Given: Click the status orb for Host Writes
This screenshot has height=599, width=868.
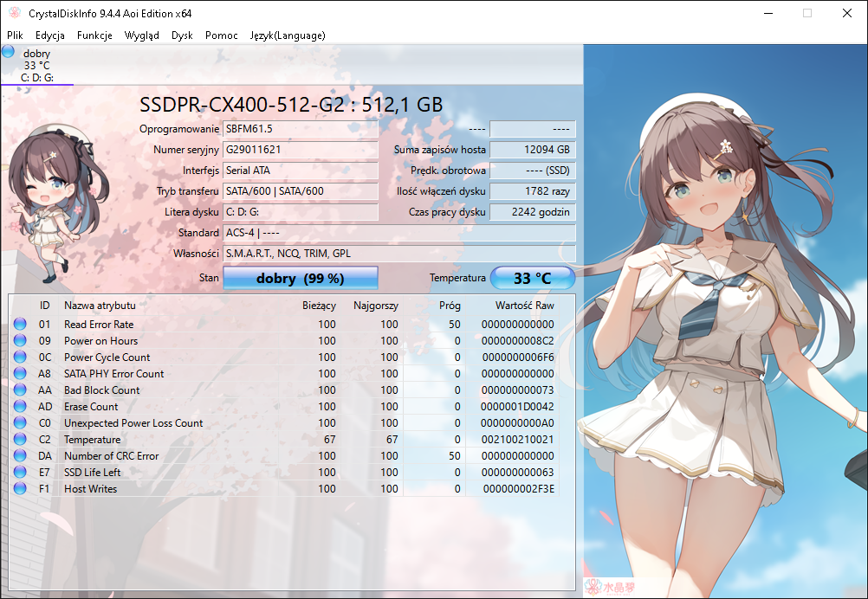Looking at the screenshot, I should (x=20, y=488).
